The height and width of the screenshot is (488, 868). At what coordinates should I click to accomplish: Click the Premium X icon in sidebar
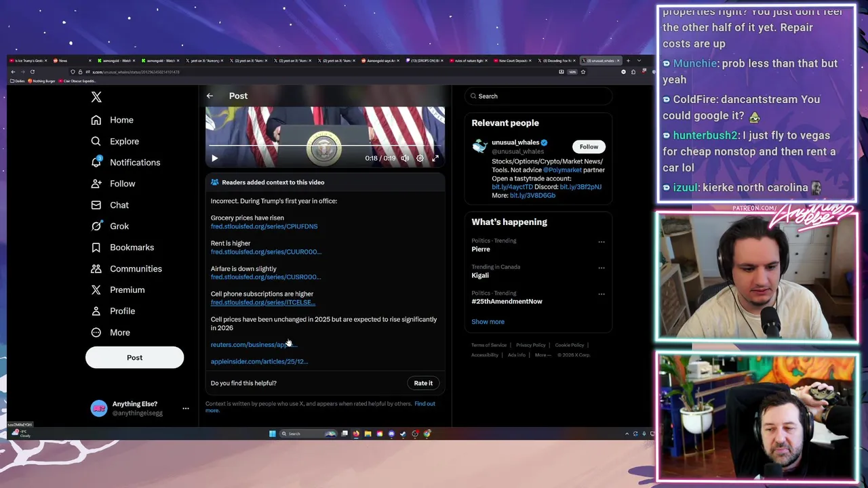(x=96, y=290)
